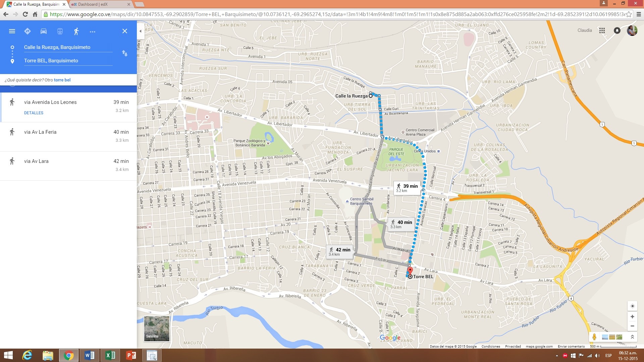Show my current location
The image size is (644, 362).
pos(632,306)
